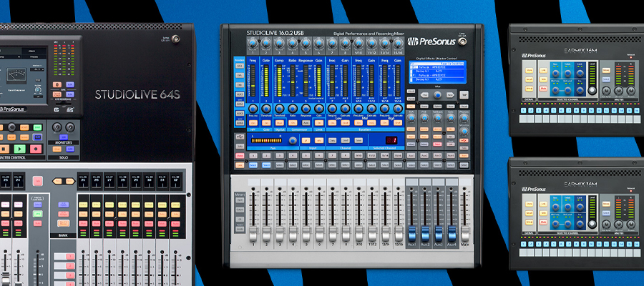
Task: Click the Input meter button beside faders
Action: (240, 199)
